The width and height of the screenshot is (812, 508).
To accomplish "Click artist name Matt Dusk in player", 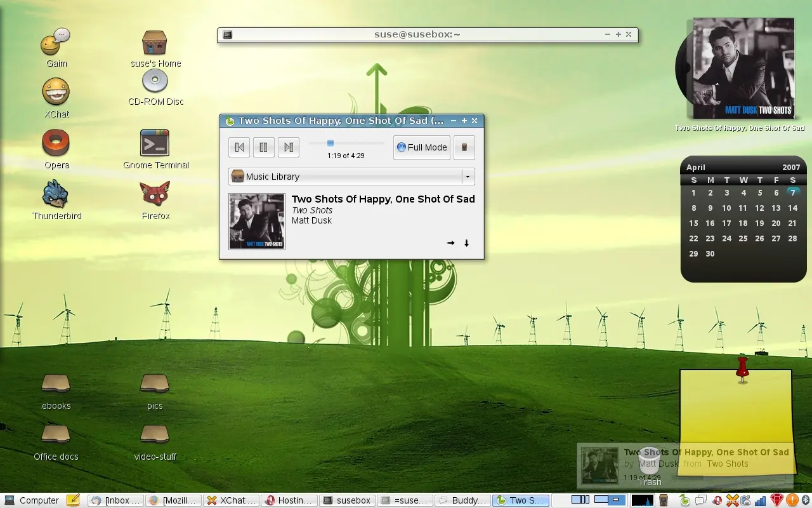I will [x=311, y=220].
